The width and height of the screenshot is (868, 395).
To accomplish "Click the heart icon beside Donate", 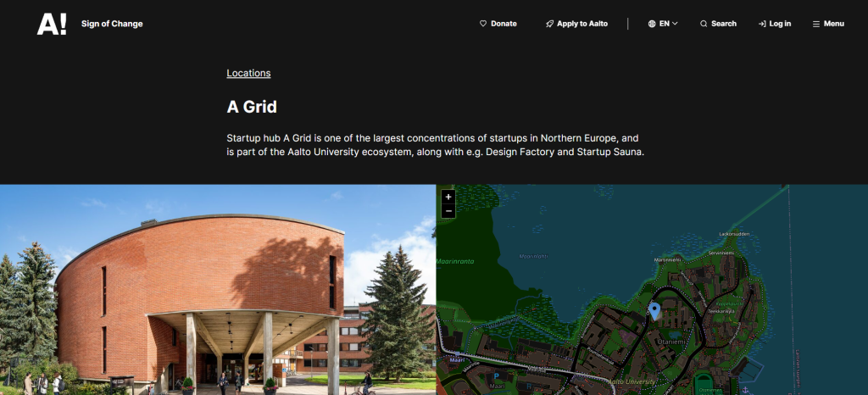I will [x=483, y=24].
